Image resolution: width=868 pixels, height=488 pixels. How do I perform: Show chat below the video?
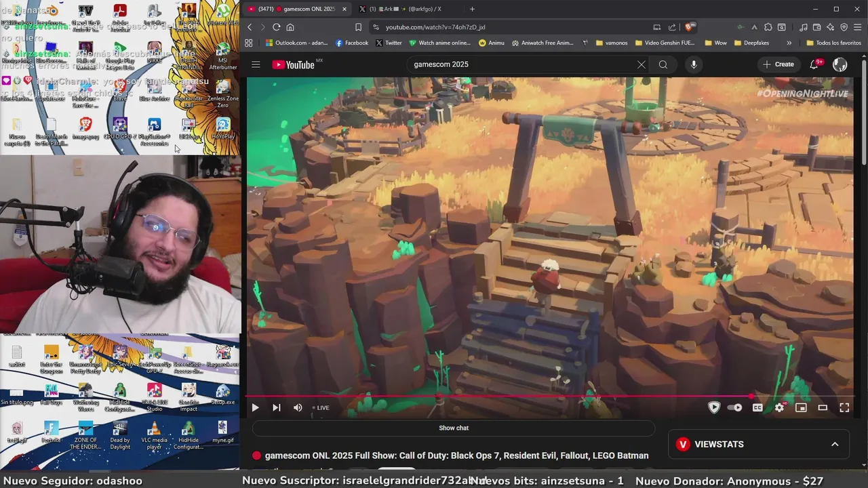click(454, 428)
